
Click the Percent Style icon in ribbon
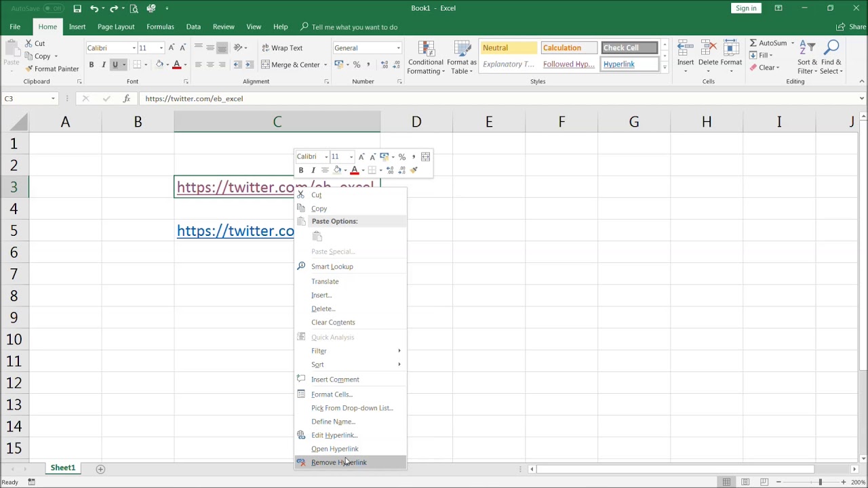pos(357,64)
